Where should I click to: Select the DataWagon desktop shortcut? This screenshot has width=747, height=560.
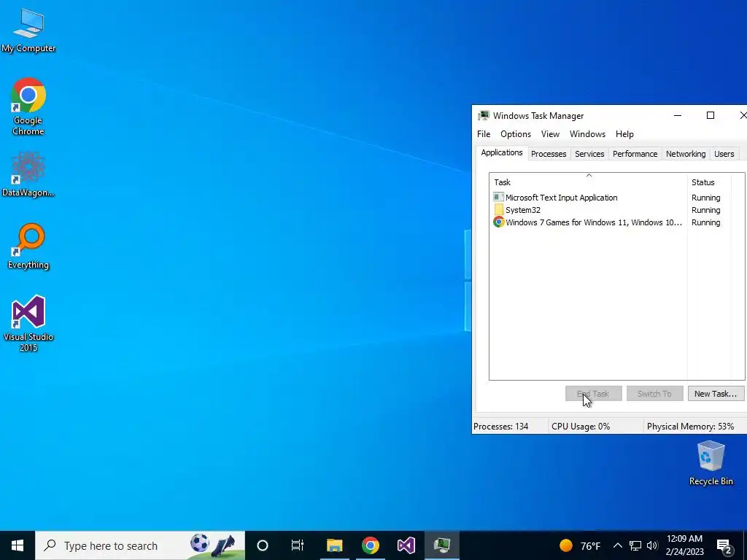28,174
